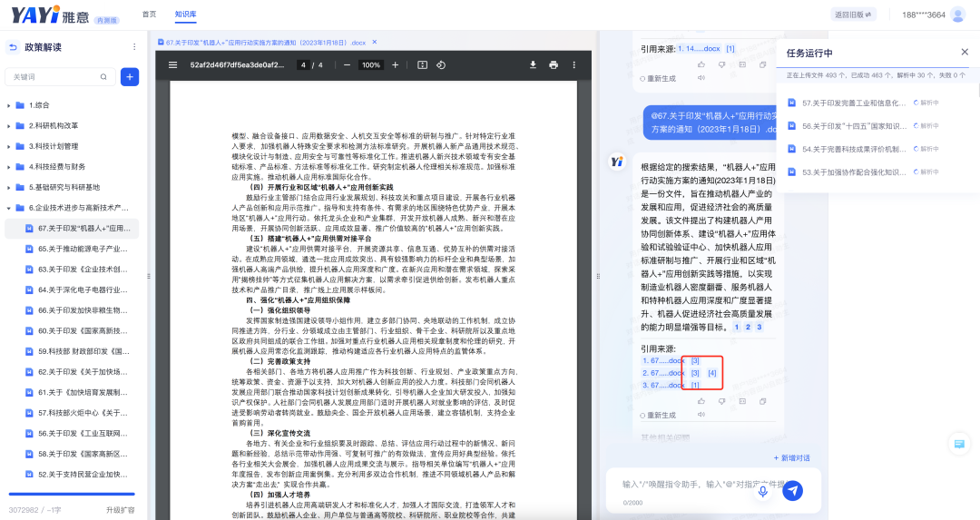The height and width of the screenshot is (520, 980).
Task: Expand the 2.科研机构改革 folder
Action: pyautogui.click(x=8, y=126)
